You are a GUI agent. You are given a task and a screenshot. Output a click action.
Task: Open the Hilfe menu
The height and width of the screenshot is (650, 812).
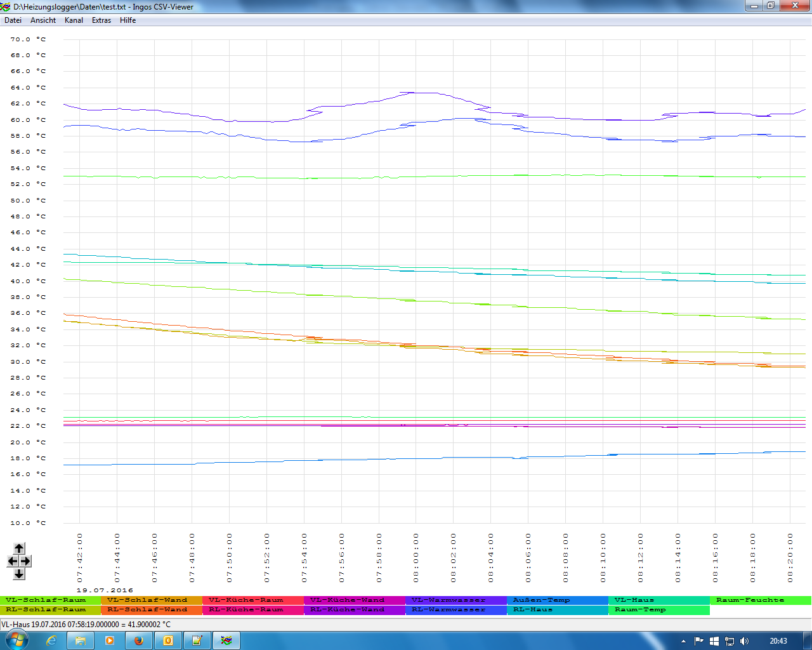tap(128, 20)
